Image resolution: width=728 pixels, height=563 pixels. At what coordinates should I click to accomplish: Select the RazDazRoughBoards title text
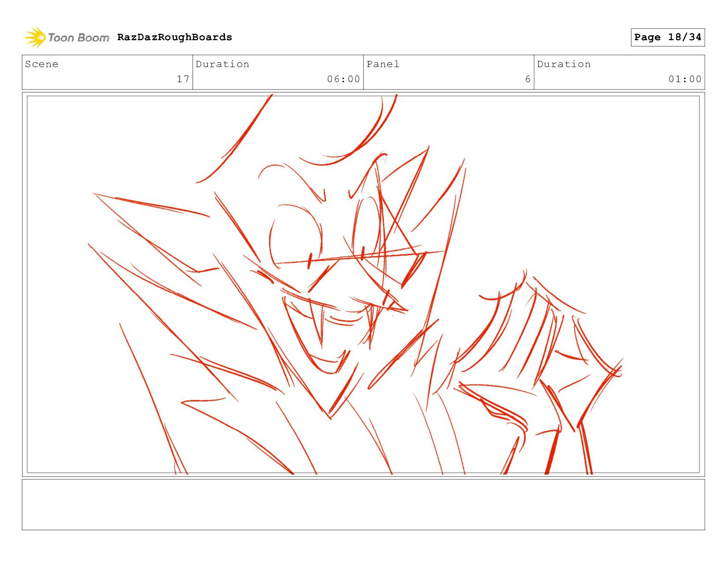(x=175, y=37)
